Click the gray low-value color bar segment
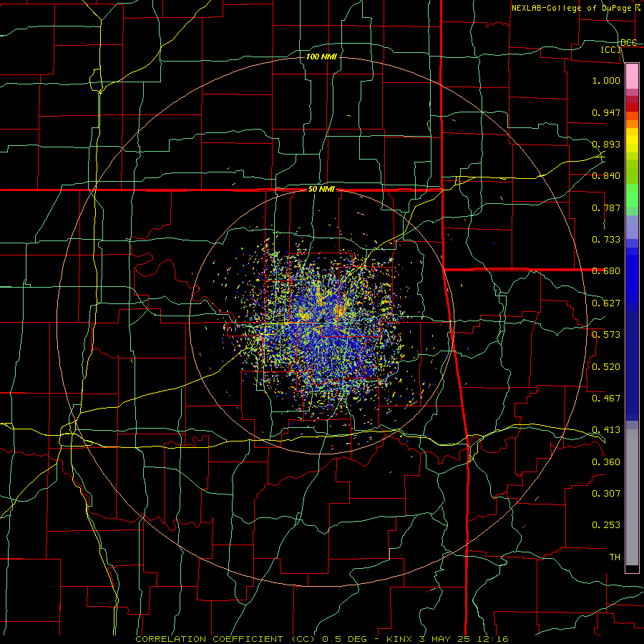Viewport: 644px width, 644px height. (632, 497)
